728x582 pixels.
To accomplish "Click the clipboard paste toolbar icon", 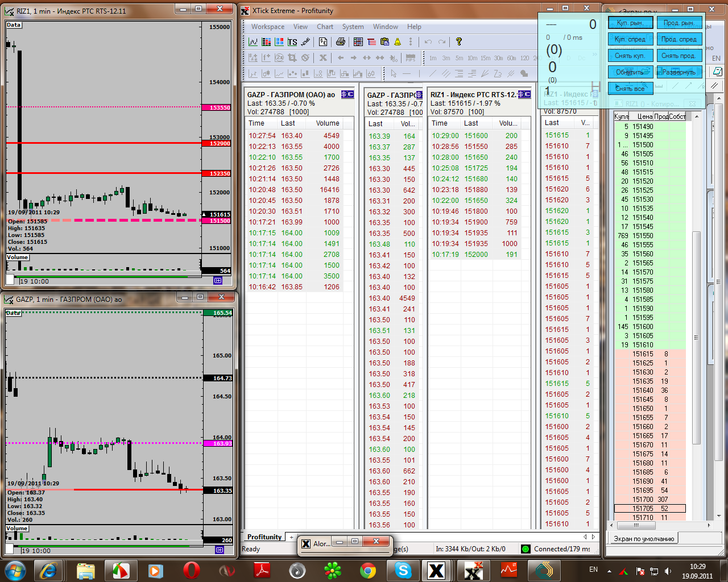I will [384, 42].
